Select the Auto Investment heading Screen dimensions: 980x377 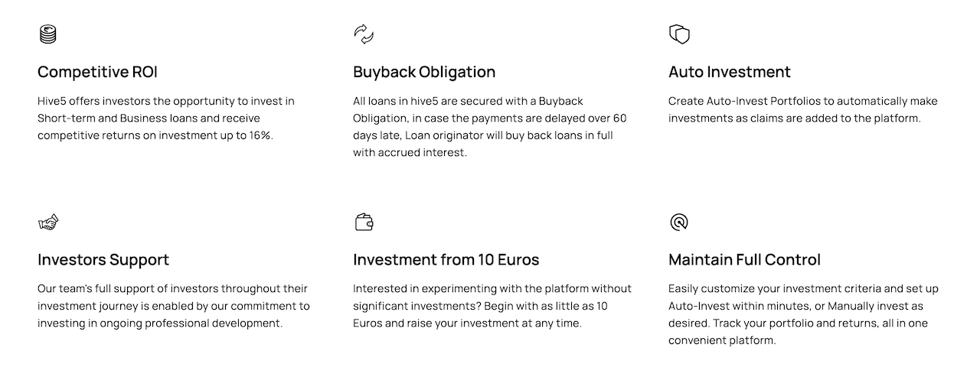[x=729, y=72]
